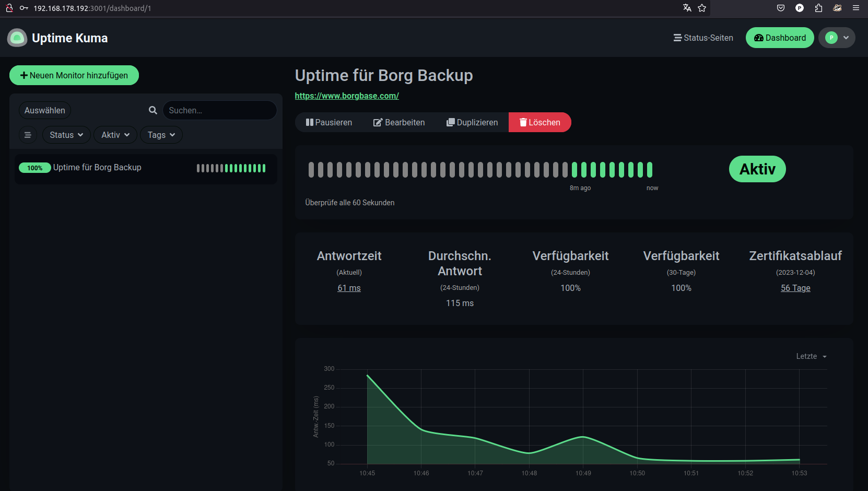Image resolution: width=868 pixels, height=491 pixels.
Task: Click the Pocket save icon
Action: point(781,8)
